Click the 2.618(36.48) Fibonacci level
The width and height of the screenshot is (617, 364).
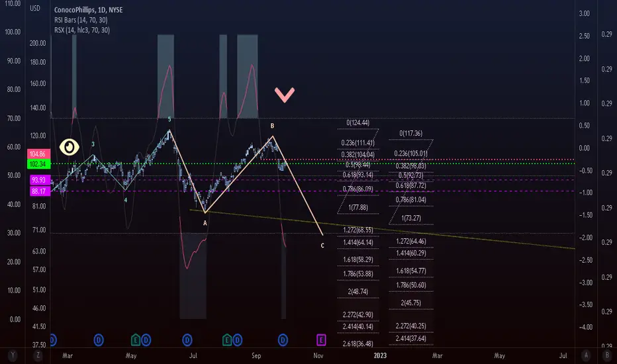click(357, 343)
